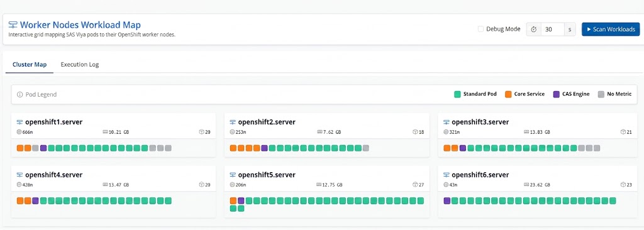Select the purple CAS Engine pod on openshift5.server
Image resolution: width=644 pixels, height=230 pixels.
[241, 201]
